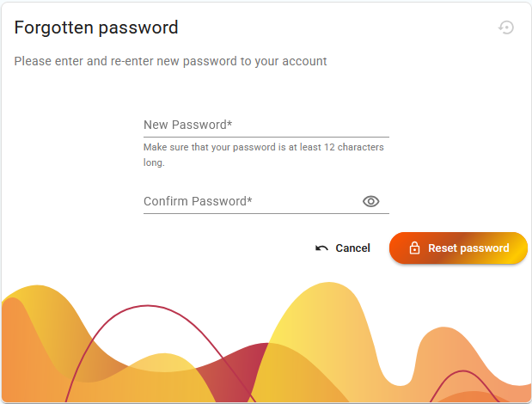
Task: Click the Confirm Password label text
Action: click(198, 201)
